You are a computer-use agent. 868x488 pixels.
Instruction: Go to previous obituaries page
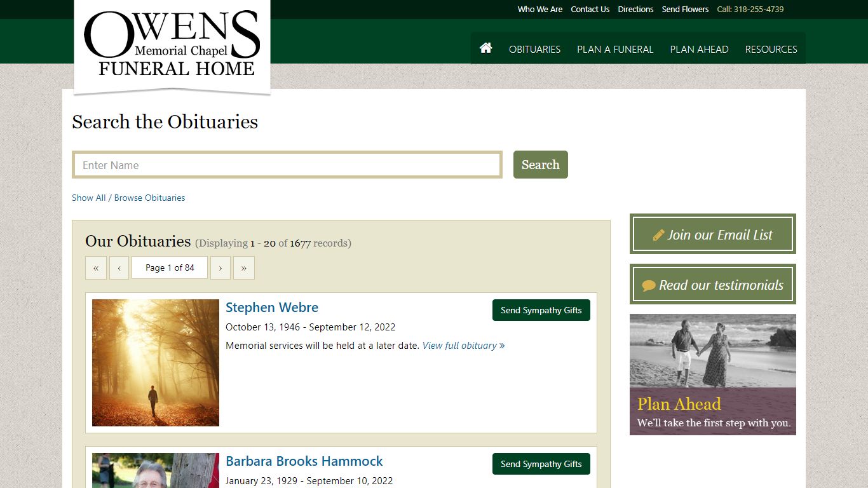pos(119,268)
